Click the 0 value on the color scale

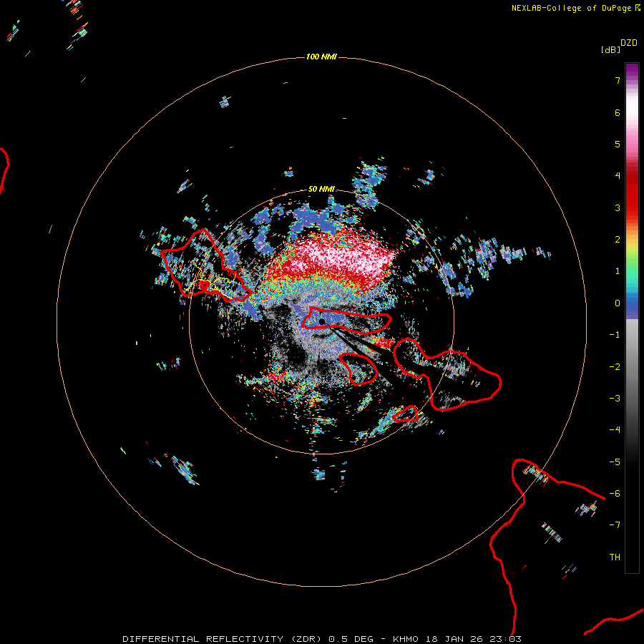coord(618,303)
